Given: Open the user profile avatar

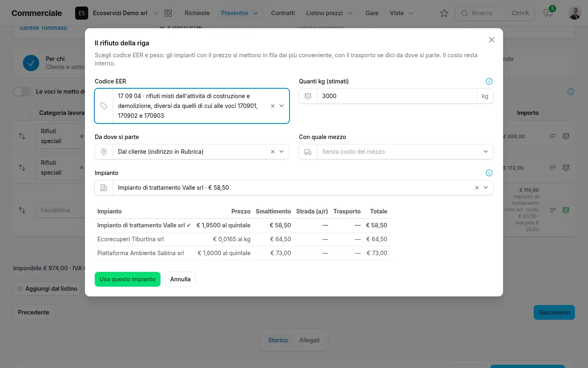Looking at the screenshot, I should (x=575, y=13).
